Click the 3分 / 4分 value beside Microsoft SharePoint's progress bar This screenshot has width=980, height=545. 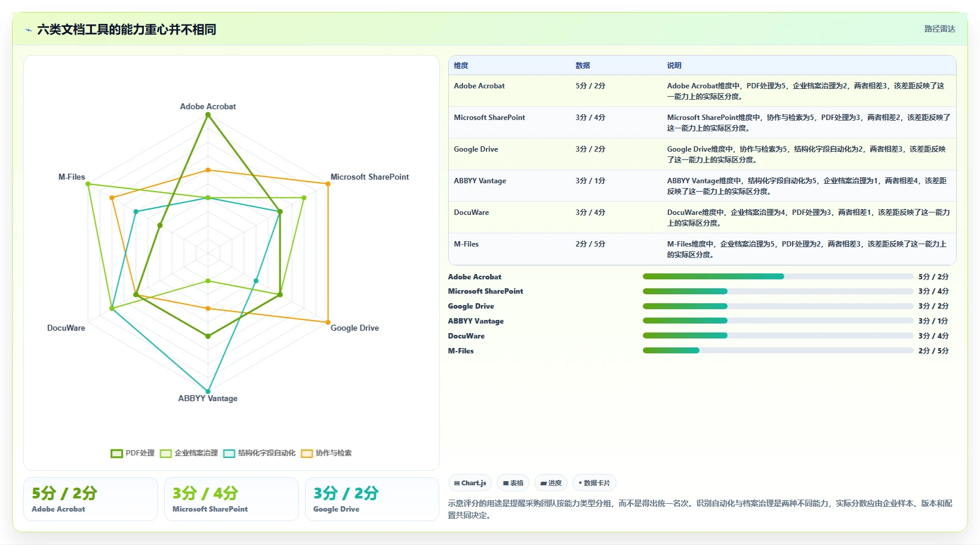(x=933, y=291)
